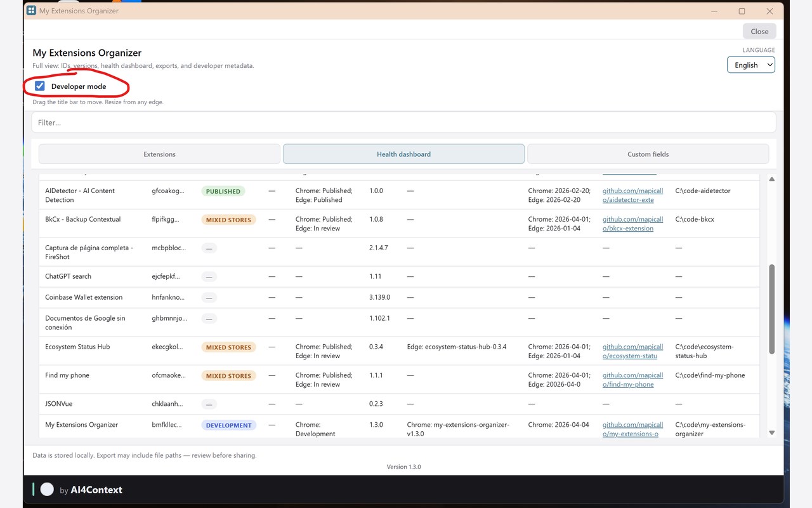Click the vertical scrollbar thumb of the table

point(772,309)
